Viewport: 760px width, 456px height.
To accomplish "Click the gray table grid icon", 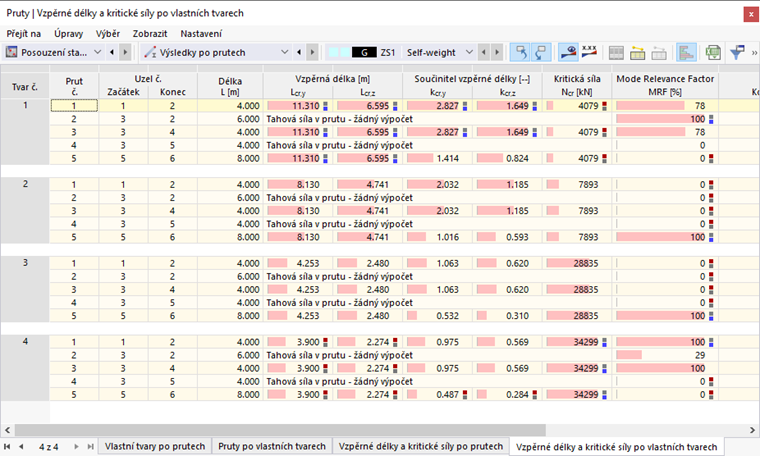I will pos(616,52).
